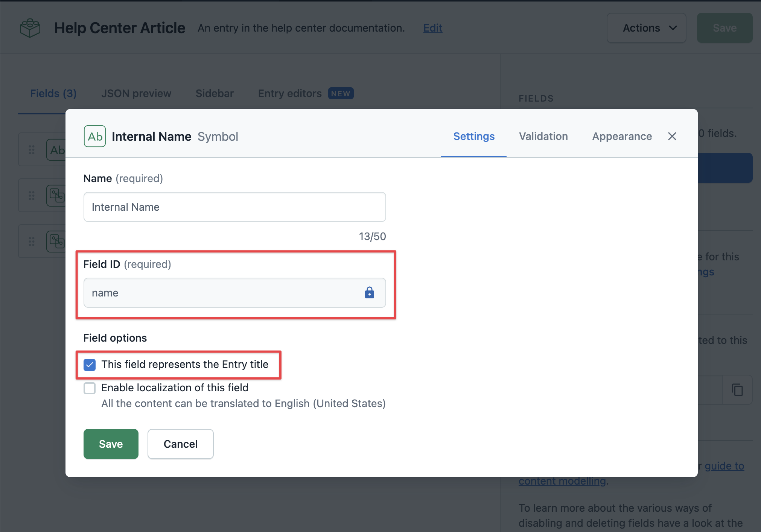
Task: Close the Internal Name settings dialog
Action: point(672,136)
